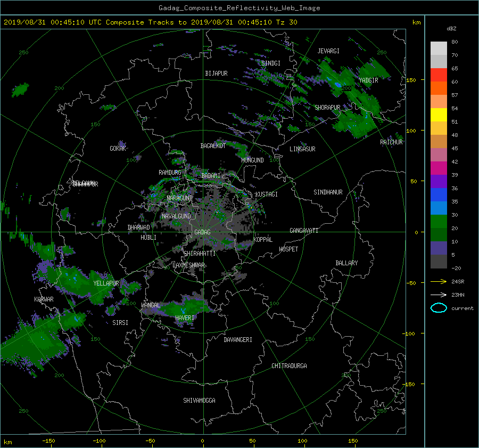Screen dimensions: 479x448
Task: Click the YELLAPUR city label
Action: tap(106, 283)
